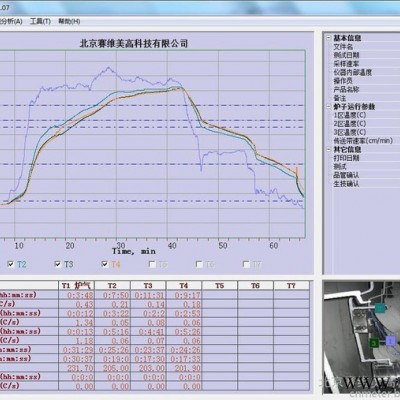Click the green probe marker labeled 3

click(x=374, y=343)
